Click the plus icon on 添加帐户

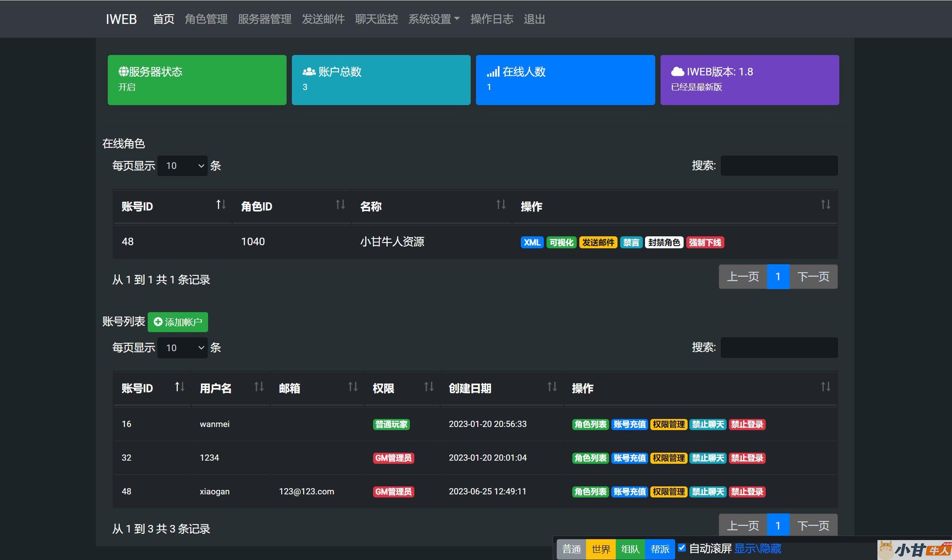(x=158, y=322)
